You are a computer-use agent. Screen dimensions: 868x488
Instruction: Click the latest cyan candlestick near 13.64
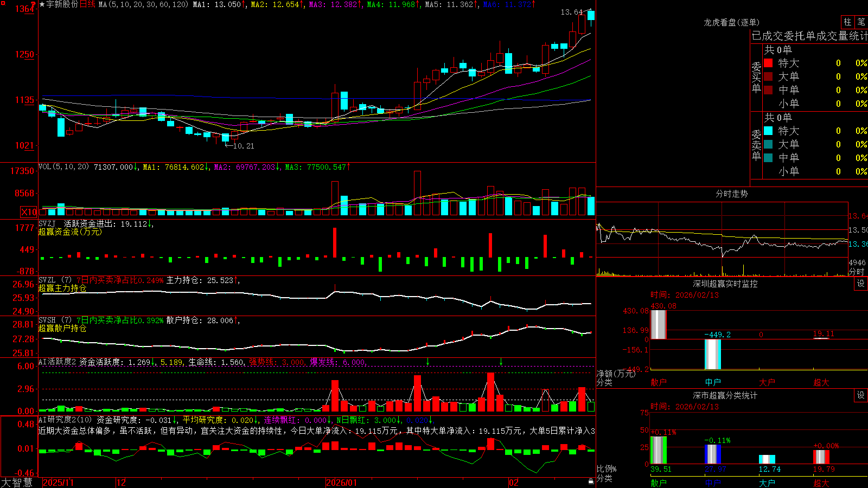[591, 15]
